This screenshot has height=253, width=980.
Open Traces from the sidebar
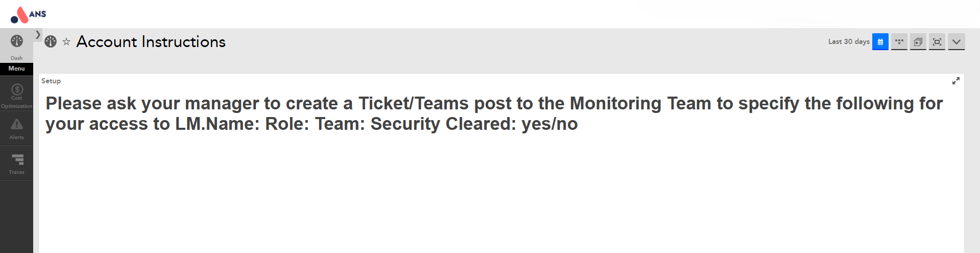(16, 164)
